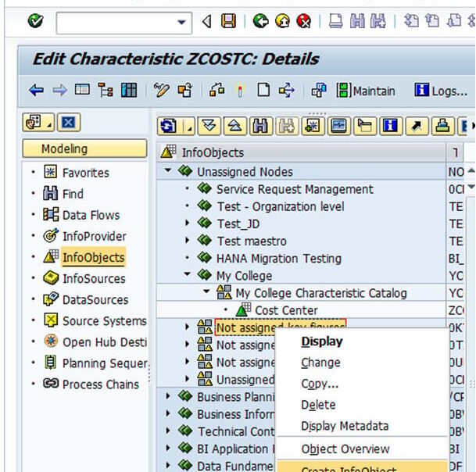Open InfoSources in Modeling list
Image resolution: width=476 pixels, height=472 pixels.
click(94, 279)
